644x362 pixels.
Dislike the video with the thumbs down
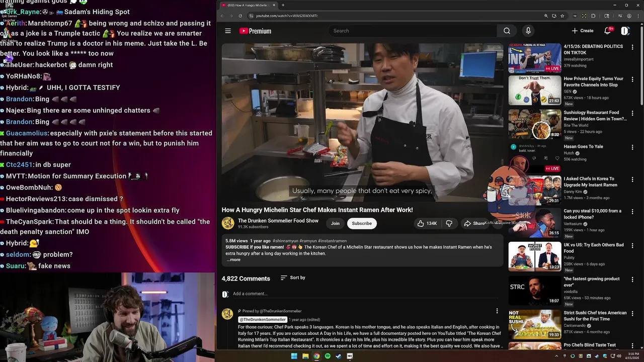[x=449, y=223]
